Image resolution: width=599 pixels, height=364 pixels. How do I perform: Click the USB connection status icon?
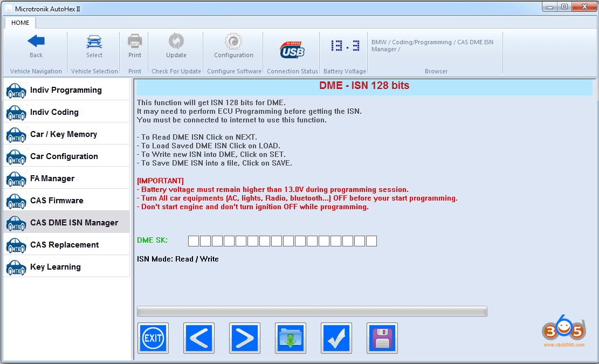292,50
